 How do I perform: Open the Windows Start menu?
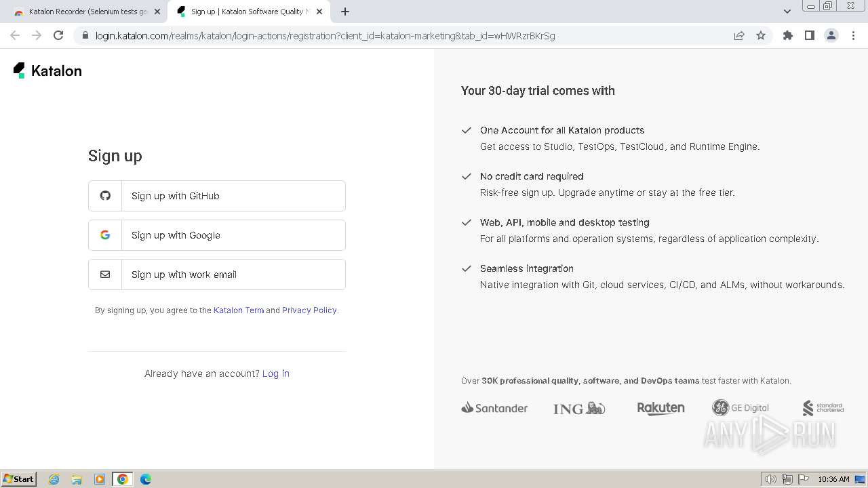pos(19,479)
